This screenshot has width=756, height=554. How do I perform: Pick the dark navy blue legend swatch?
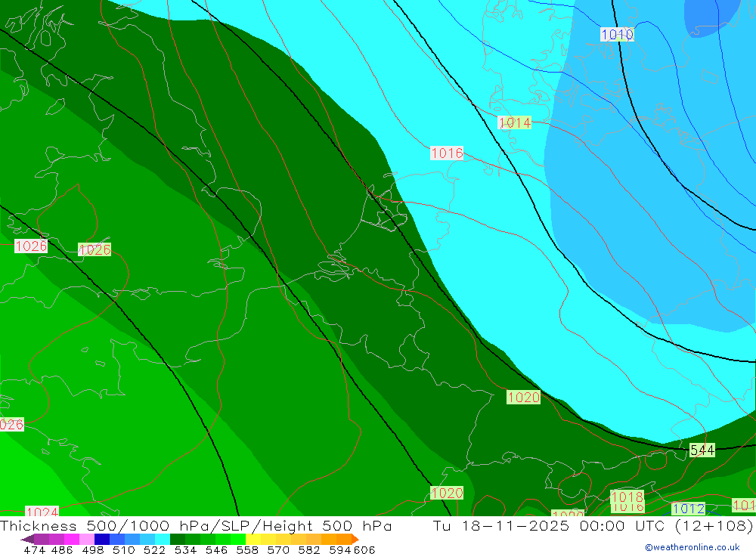102,539
